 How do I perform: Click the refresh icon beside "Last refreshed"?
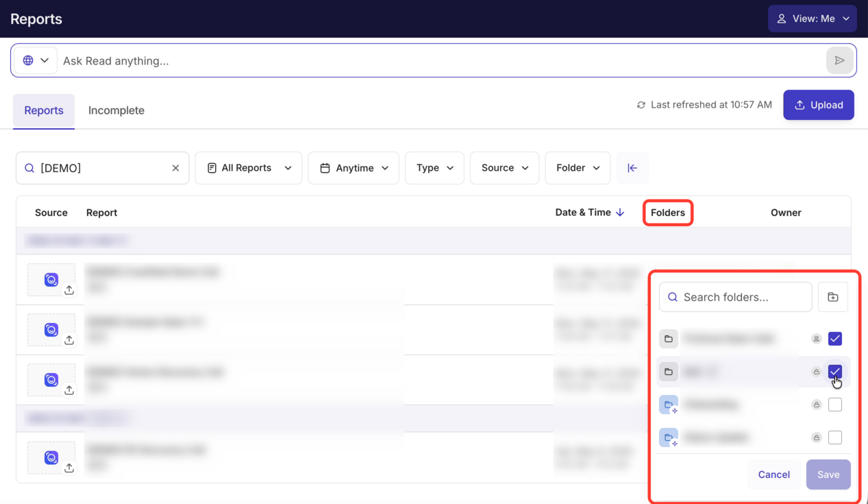(641, 105)
